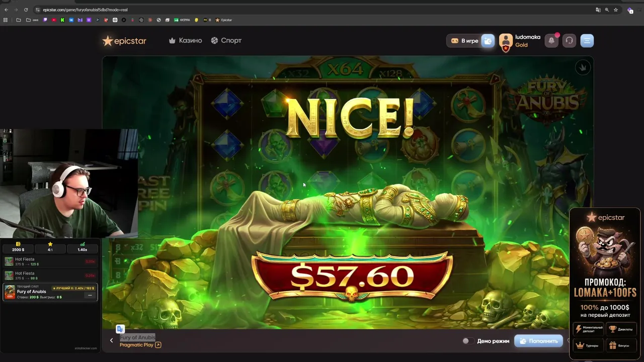Screen dimensions: 644x362
Task: Click translate page icon in address bar
Action: pyautogui.click(x=598, y=10)
